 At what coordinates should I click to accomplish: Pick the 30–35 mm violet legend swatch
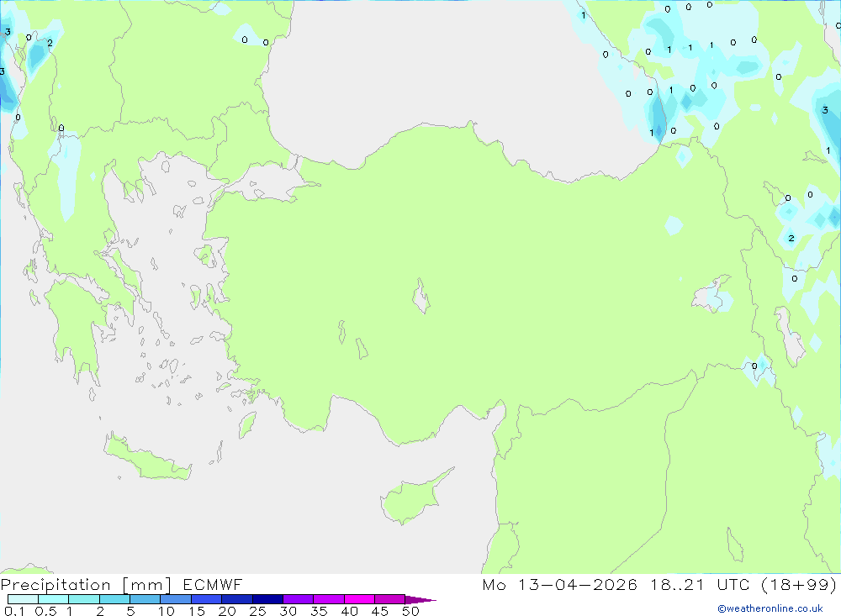pyautogui.click(x=298, y=599)
